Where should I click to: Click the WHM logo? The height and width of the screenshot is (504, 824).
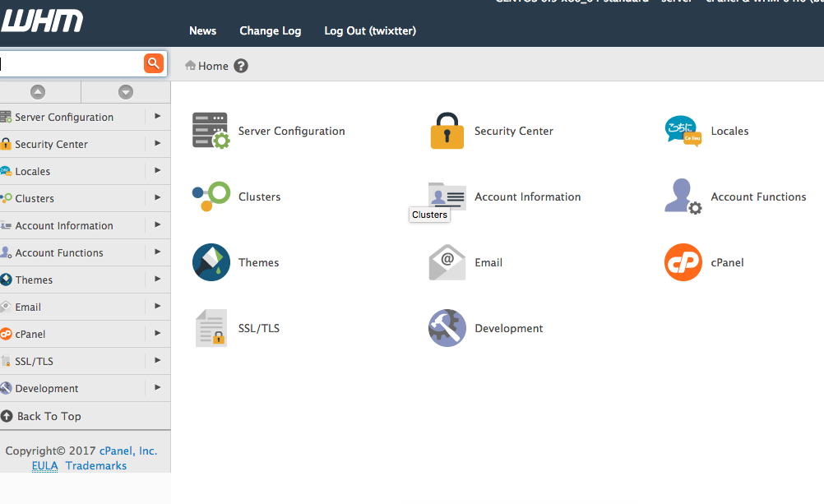tap(42, 21)
